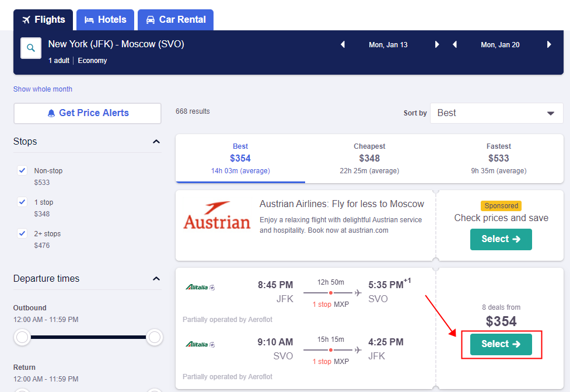Click the Mon, Jan 20 return date

tap(500, 45)
